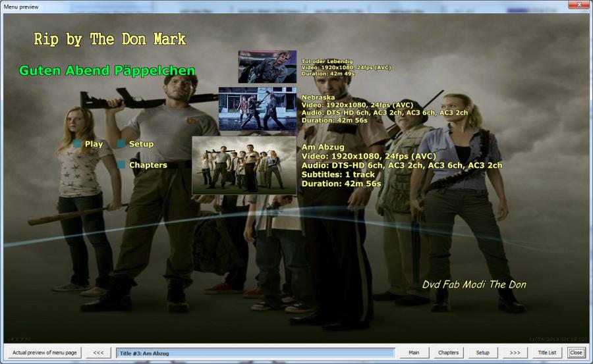Go to previous page with <<< button

[x=98, y=353]
